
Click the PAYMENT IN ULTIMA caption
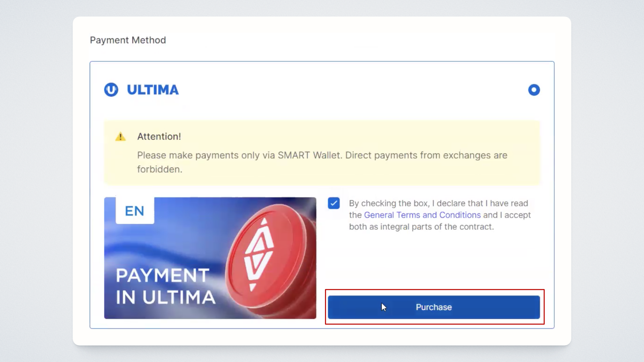point(165,286)
